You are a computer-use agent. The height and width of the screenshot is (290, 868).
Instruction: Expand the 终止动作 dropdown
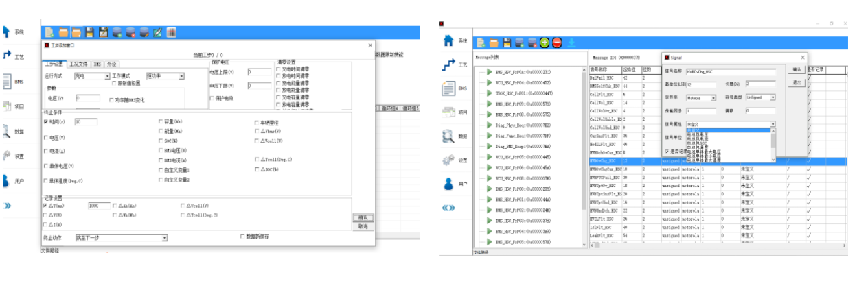click(165, 238)
